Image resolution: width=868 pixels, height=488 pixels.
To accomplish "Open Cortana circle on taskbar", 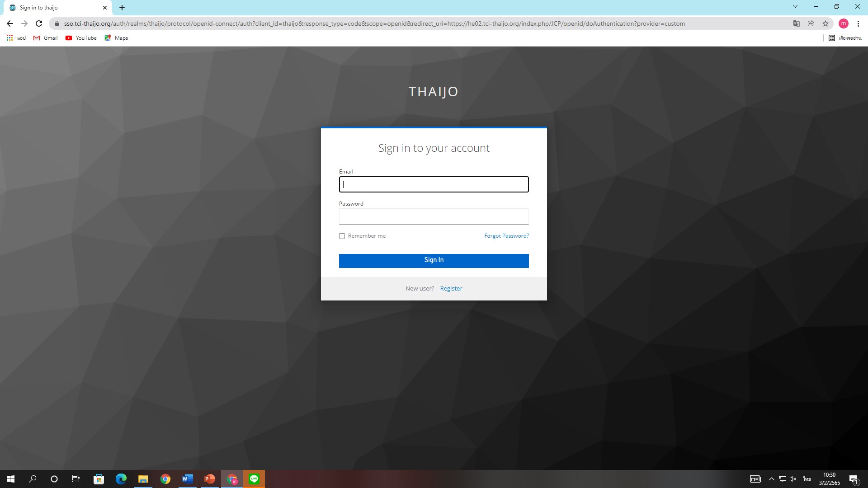I will click(54, 479).
